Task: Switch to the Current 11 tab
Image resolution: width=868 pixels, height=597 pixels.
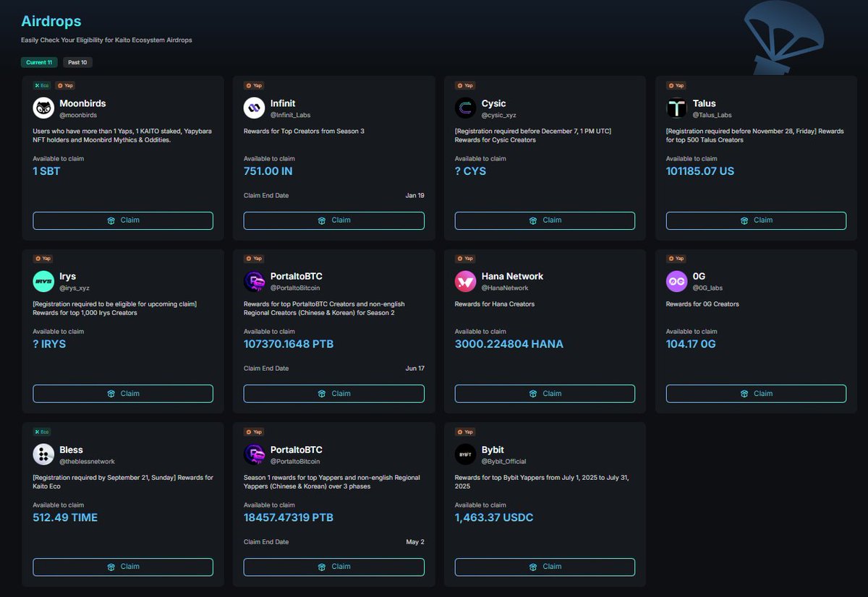Action: tap(39, 62)
